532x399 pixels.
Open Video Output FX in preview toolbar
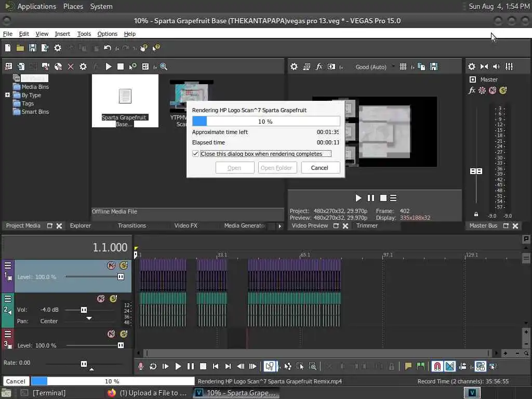point(319,66)
